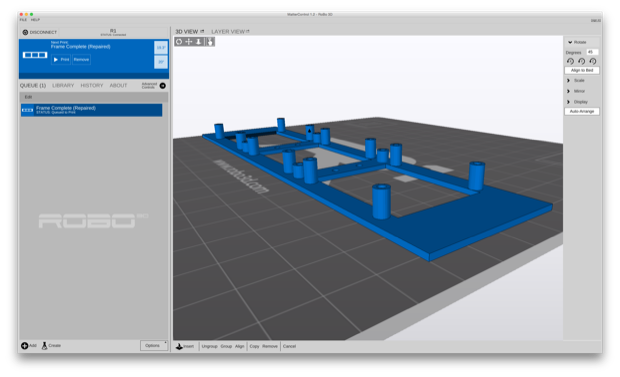The image size is (620, 377).
Task: Click the Create flask icon
Action: point(45,346)
